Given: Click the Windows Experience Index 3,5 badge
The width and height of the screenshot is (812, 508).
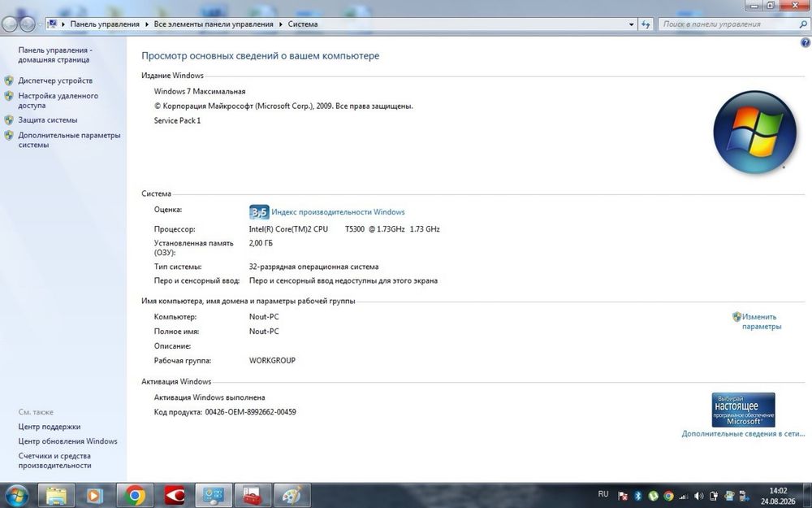Looking at the screenshot, I should [x=259, y=212].
